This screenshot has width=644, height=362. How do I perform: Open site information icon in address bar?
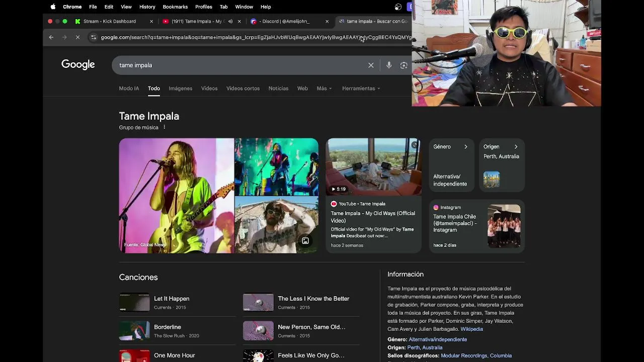[94, 37]
